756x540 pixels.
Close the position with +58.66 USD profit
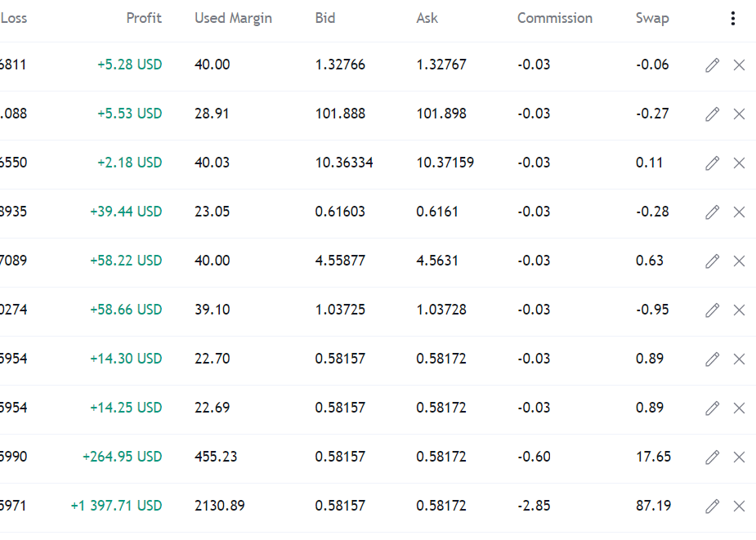coord(739,310)
